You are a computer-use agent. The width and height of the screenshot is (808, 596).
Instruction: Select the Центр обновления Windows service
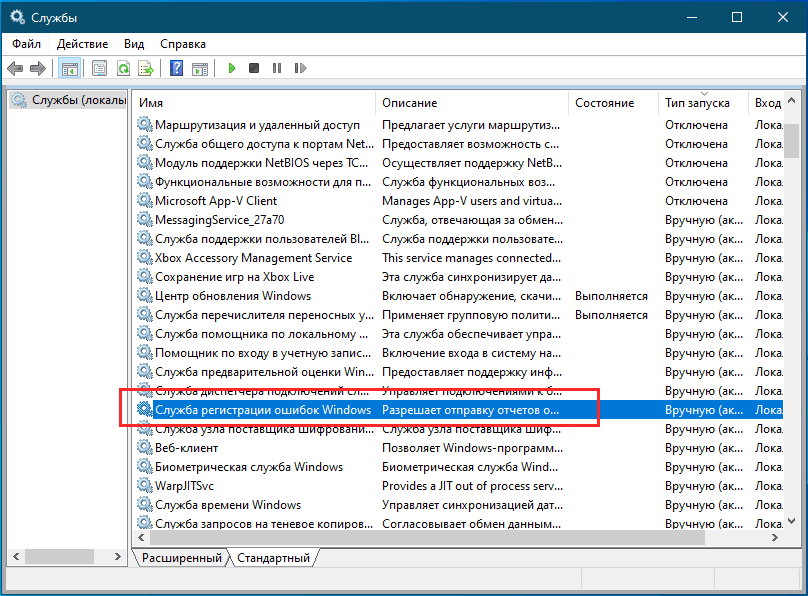pos(232,296)
